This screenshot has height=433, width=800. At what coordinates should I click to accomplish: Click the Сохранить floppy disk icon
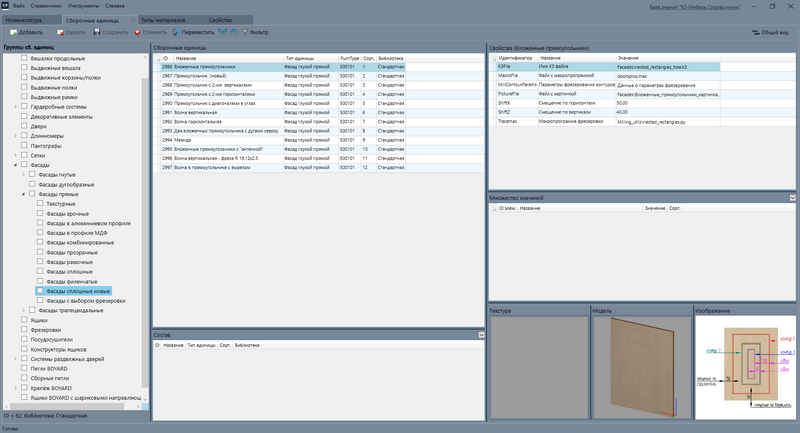[x=97, y=32]
